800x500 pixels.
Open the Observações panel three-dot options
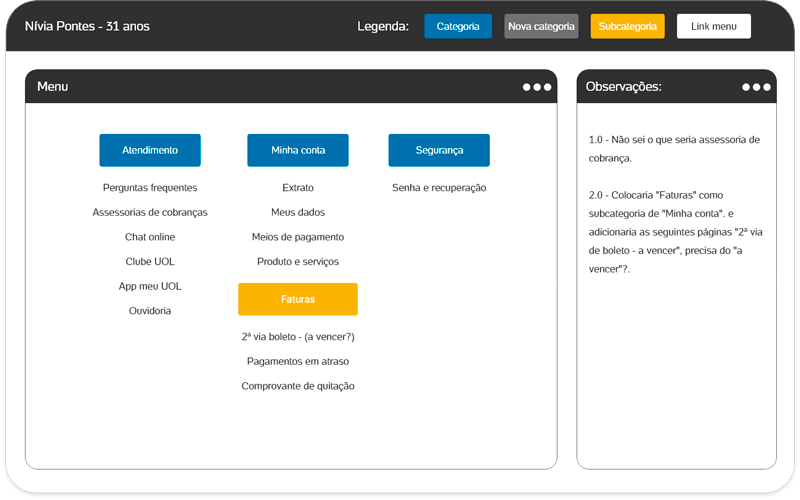click(756, 87)
